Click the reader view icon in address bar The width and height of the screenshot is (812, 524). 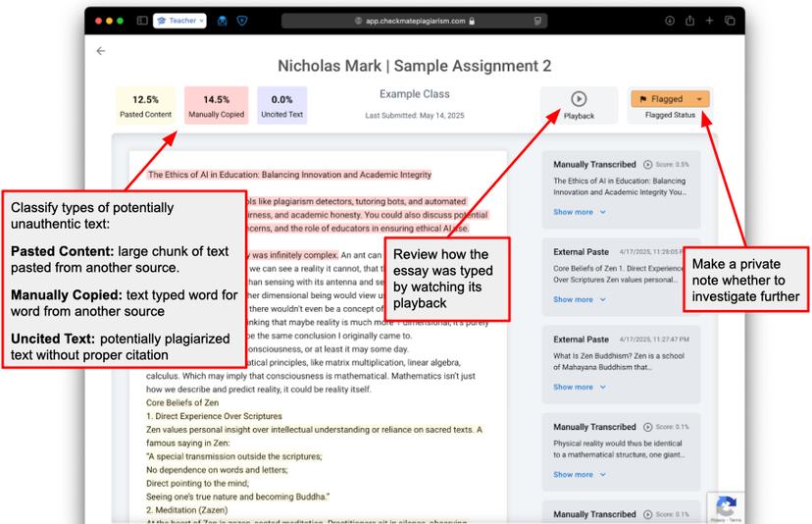coord(537,21)
